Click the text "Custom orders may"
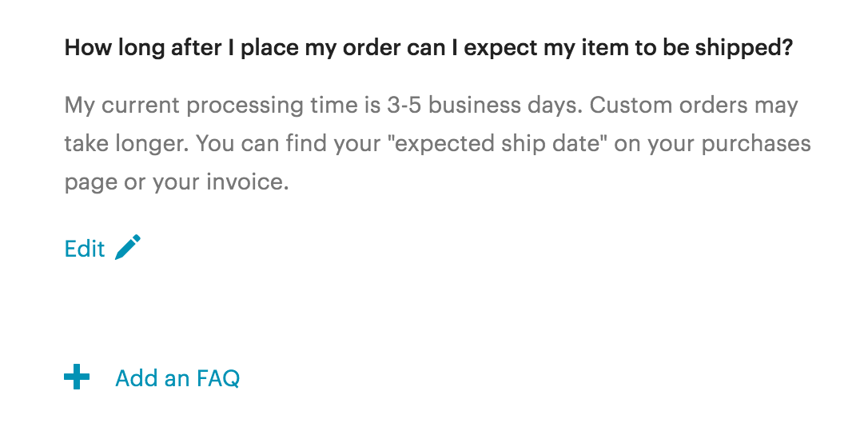The image size is (868, 439). [x=694, y=106]
